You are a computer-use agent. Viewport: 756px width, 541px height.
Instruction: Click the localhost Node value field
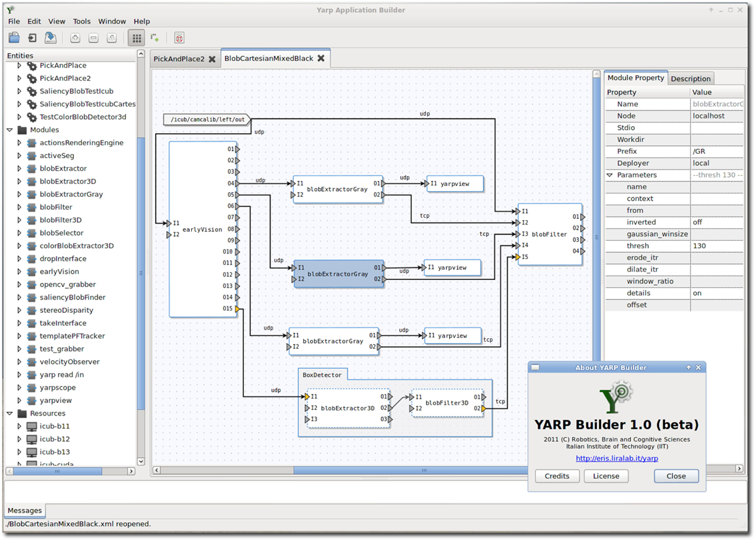point(717,116)
